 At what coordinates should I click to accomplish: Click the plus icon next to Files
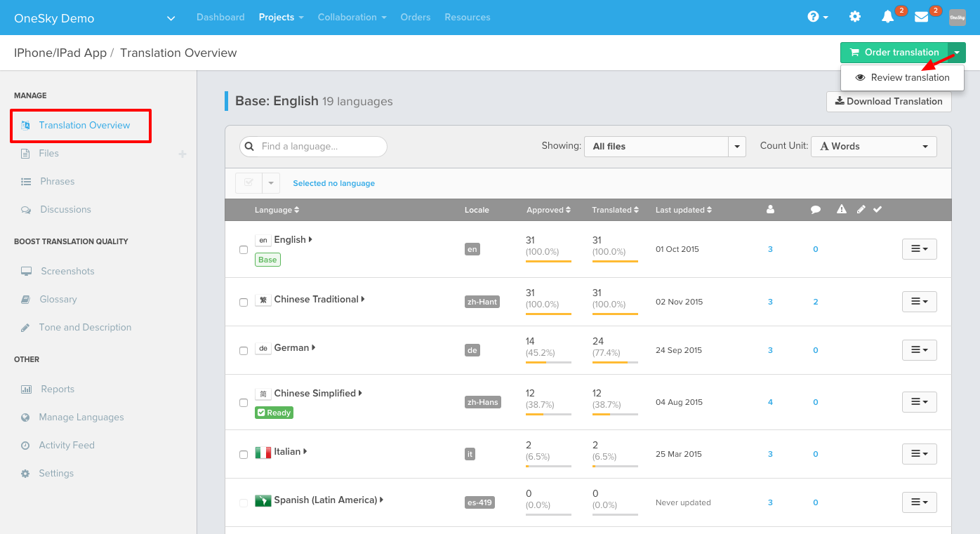[x=183, y=154]
